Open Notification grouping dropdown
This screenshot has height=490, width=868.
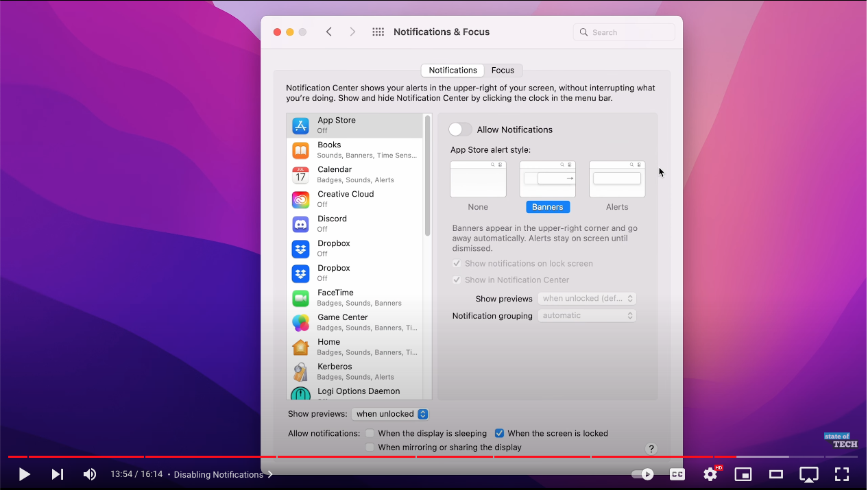point(587,315)
